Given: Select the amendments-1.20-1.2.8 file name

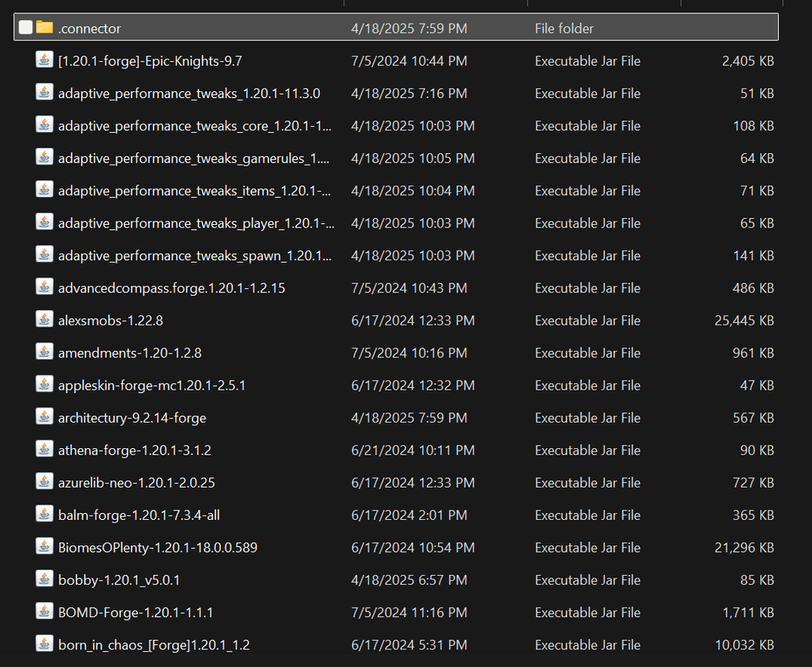Looking at the screenshot, I should pos(129,353).
